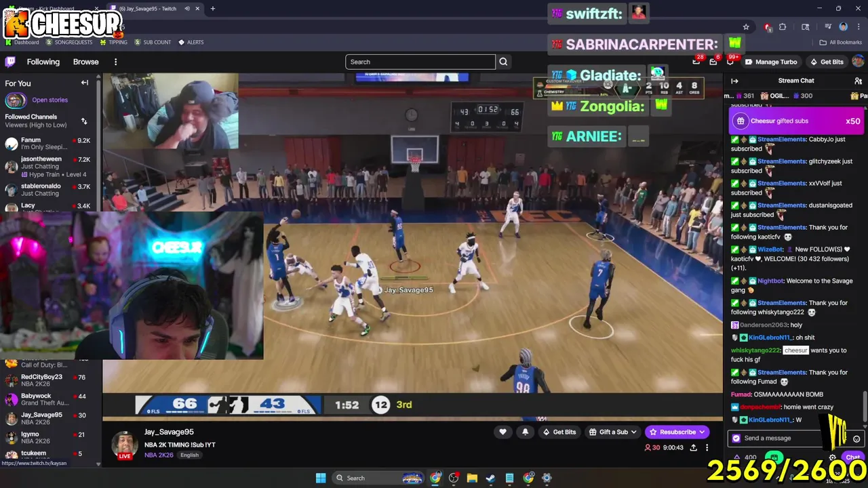The width and height of the screenshot is (868, 488).
Task: Collapse the For You sidebar
Action: tap(85, 83)
